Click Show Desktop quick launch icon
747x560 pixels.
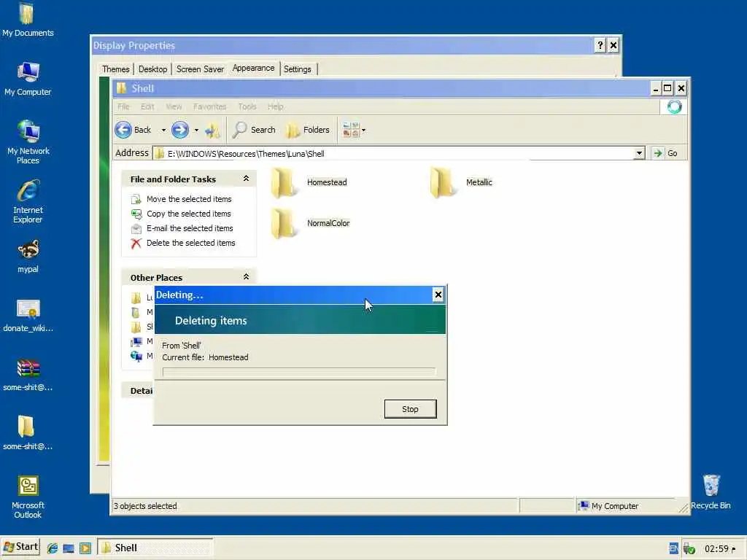coord(69,548)
